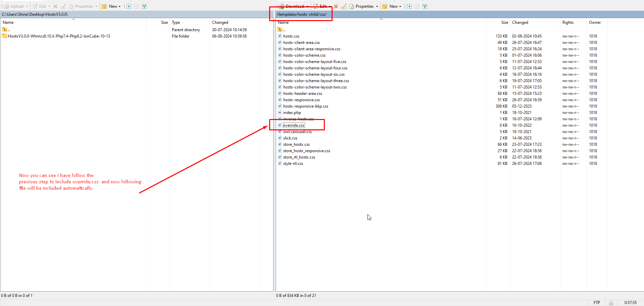Click the remote panel Rename pencil icon
Image resolution: width=644 pixels, height=306 pixels.
344,6
